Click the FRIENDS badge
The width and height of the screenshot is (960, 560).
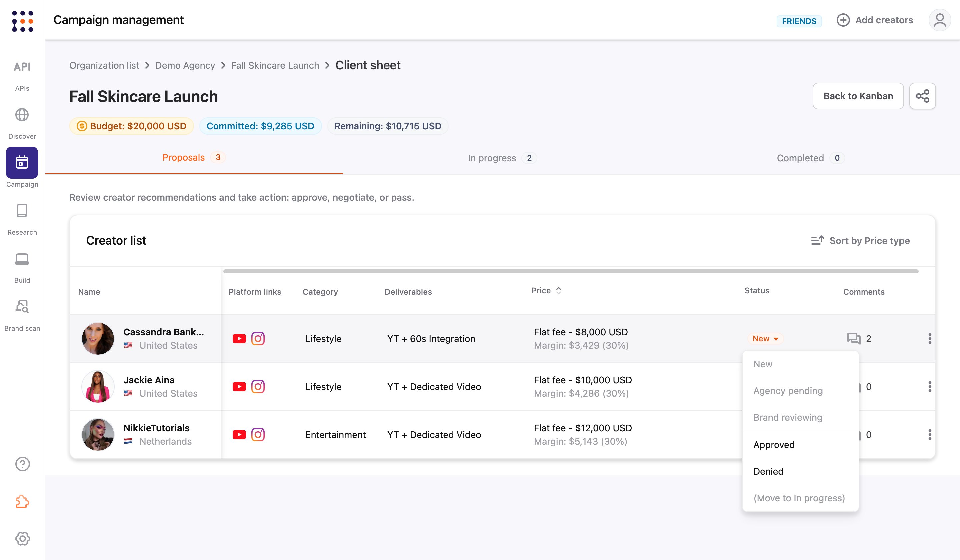click(x=799, y=21)
